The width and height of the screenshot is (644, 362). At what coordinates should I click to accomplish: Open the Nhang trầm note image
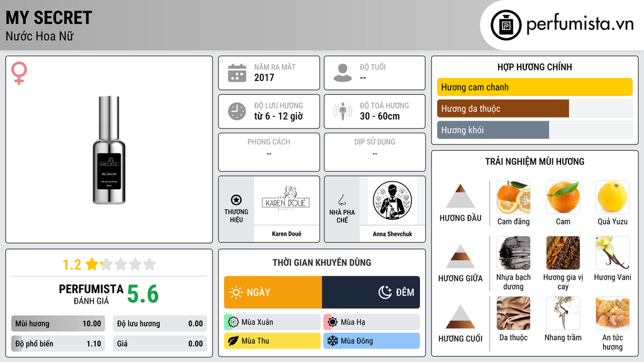tap(563, 313)
